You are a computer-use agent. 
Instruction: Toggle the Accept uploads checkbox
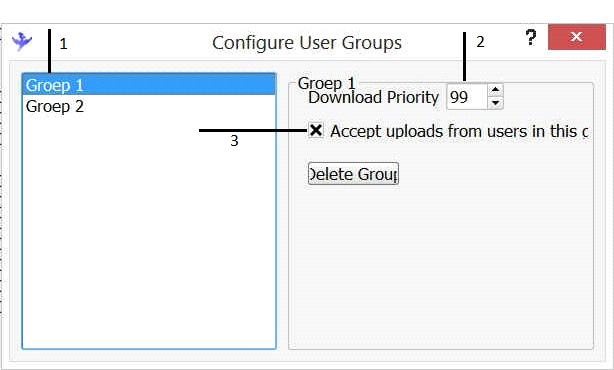pyautogui.click(x=316, y=130)
